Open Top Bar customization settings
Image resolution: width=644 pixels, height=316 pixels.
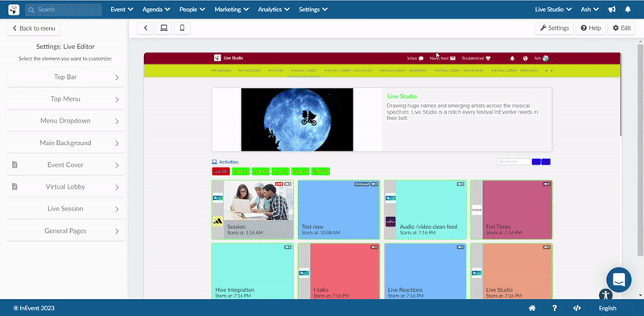(66, 77)
